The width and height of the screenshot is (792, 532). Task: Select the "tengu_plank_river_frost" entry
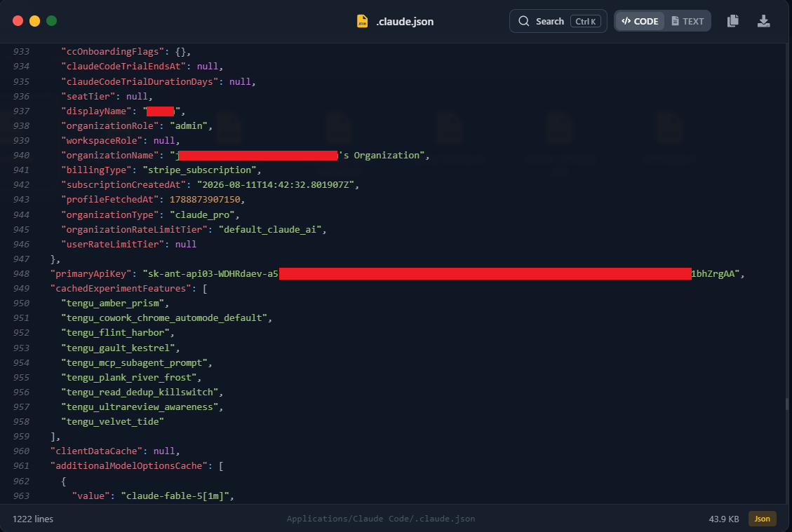click(129, 378)
